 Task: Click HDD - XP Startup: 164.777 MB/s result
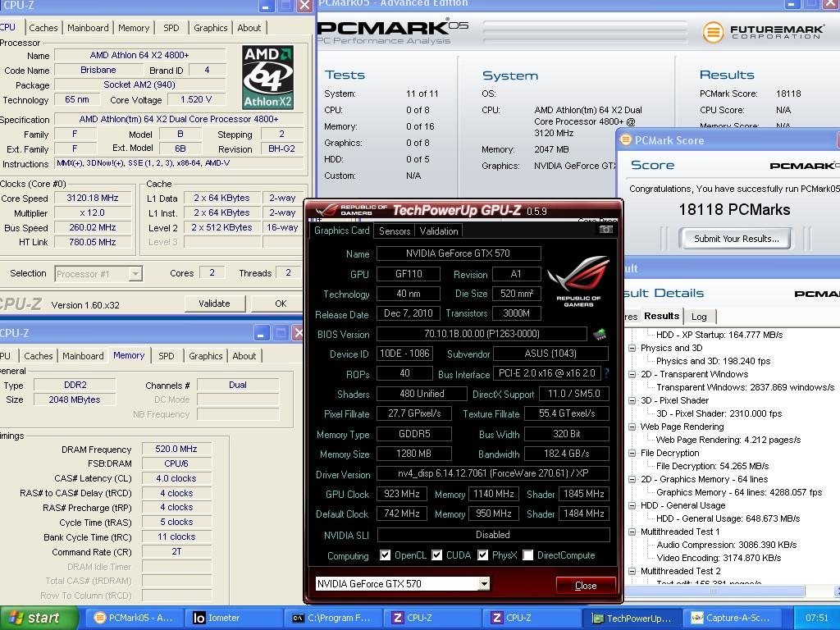[719, 335]
